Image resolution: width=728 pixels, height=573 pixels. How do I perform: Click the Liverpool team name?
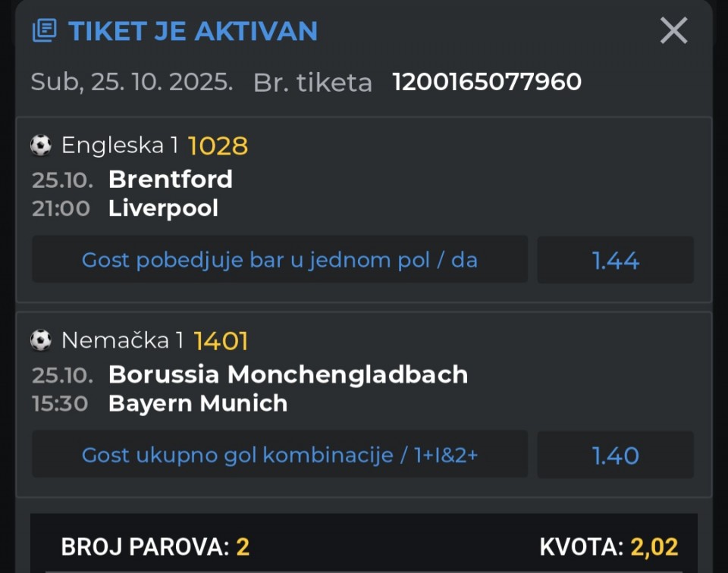[163, 208]
